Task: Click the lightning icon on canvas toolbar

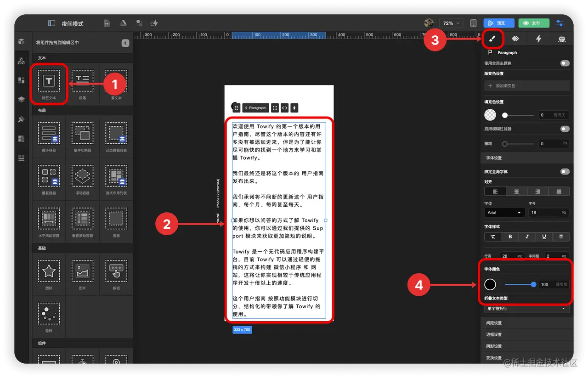Action: pyautogui.click(x=294, y=108)
